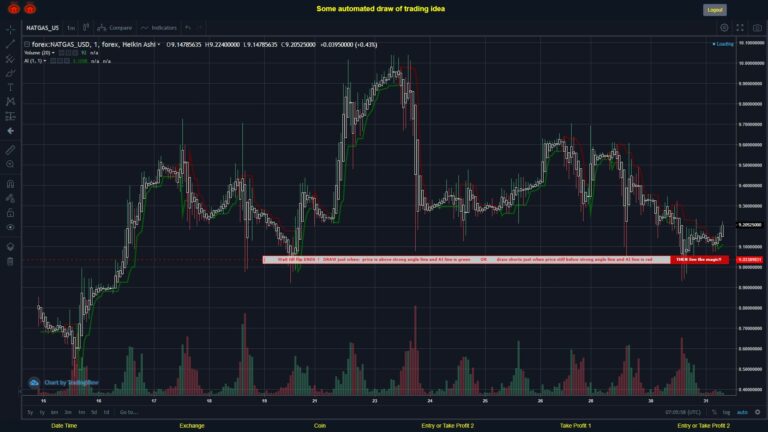Click the 'Some automated draw of trading idea' title
This screenshot has height=432, width=768.
(x=381, y=9)
